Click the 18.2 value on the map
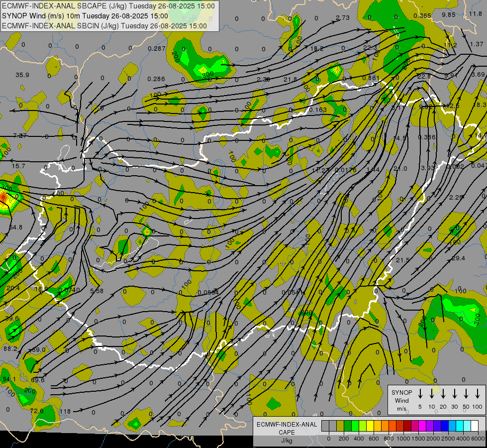Image resolution: width=487 pixels, height=448 pixels. tap(317, 48)
